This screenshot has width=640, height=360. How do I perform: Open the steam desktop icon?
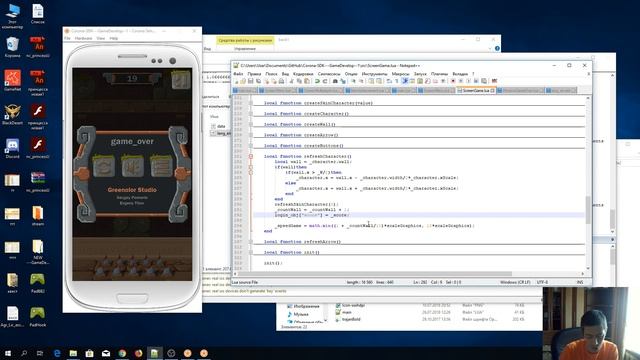pos(38,216)
